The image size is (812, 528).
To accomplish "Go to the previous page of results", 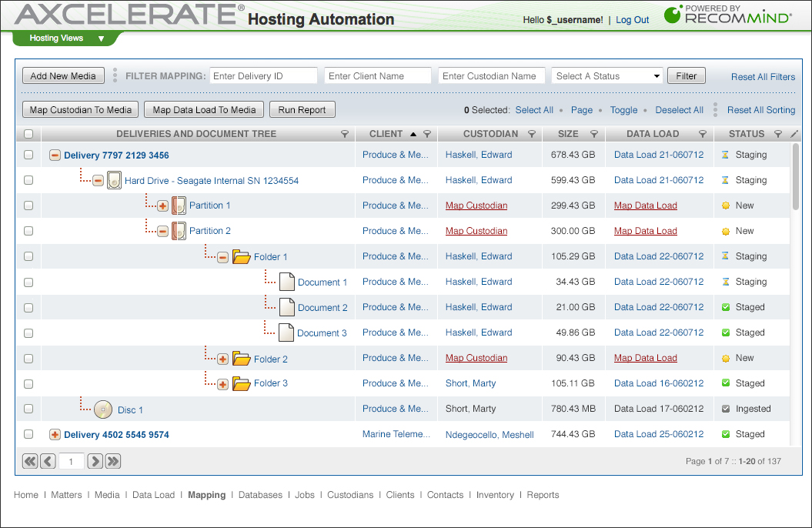I will pyautogui.click(x=48, y=461).
